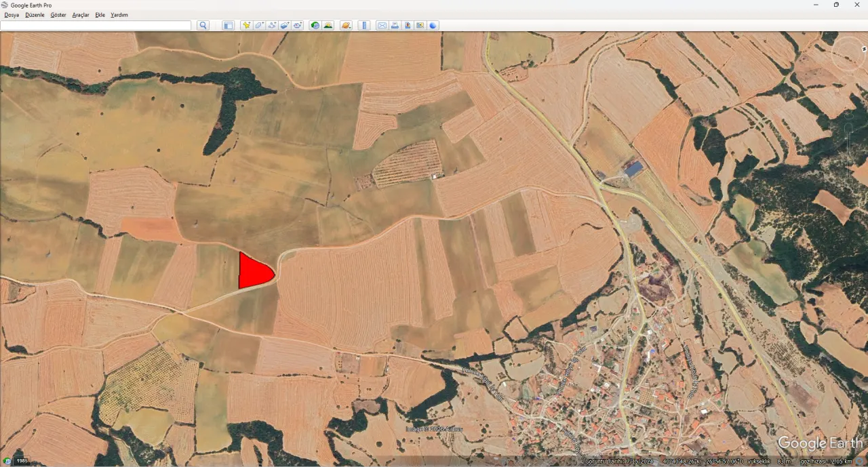Image resolution: width=868 pixels, height=467 pixels.
Task: Toggle the sunlight across landscape icon
Action: [328, 26]
